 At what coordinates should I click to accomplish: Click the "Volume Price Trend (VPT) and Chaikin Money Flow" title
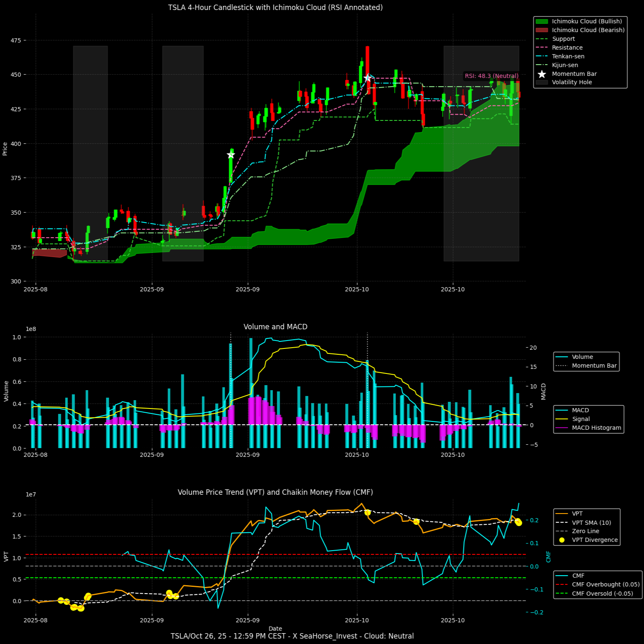pos(276,492)
